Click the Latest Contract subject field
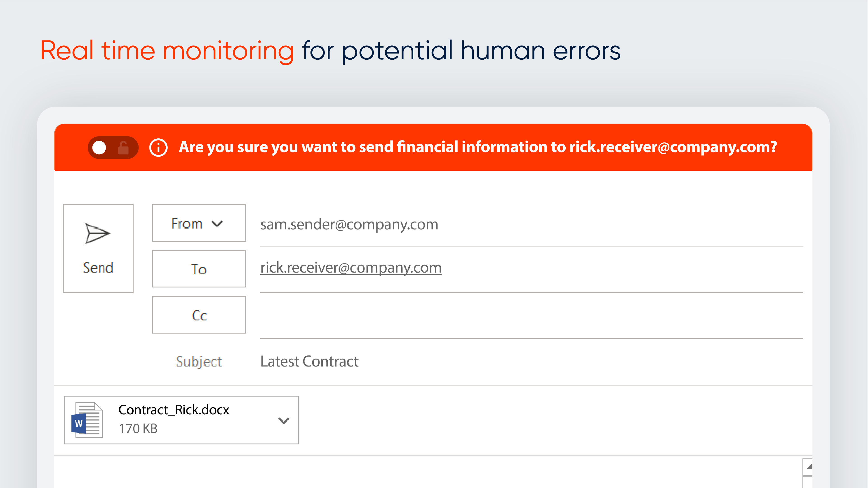868x488 pixels. pos(309,361)
